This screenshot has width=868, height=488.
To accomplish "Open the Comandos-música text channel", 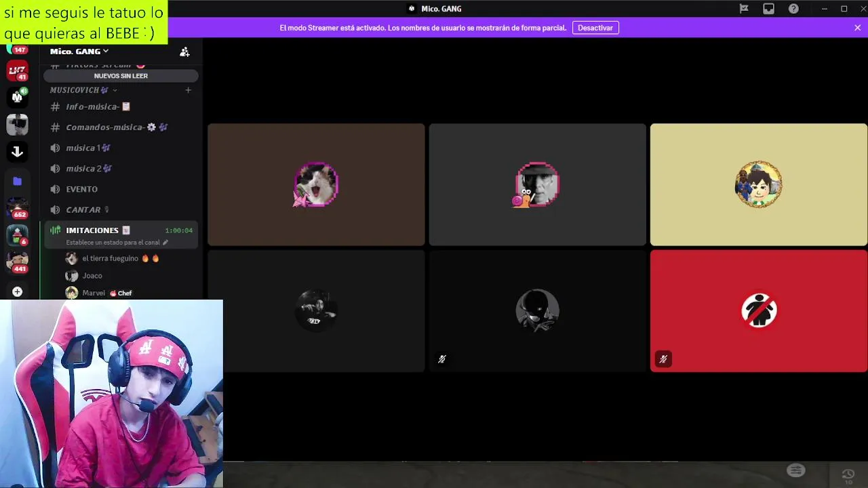I will (121, 127).
